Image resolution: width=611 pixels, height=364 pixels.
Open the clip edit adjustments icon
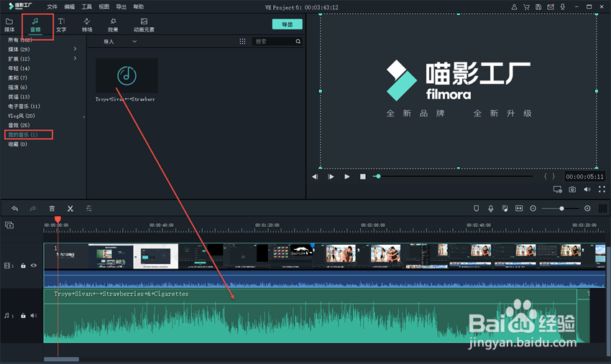click(89, 209)
